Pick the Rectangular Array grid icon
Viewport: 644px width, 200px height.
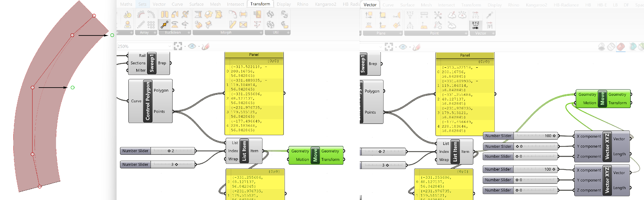[x=151, y=24]
